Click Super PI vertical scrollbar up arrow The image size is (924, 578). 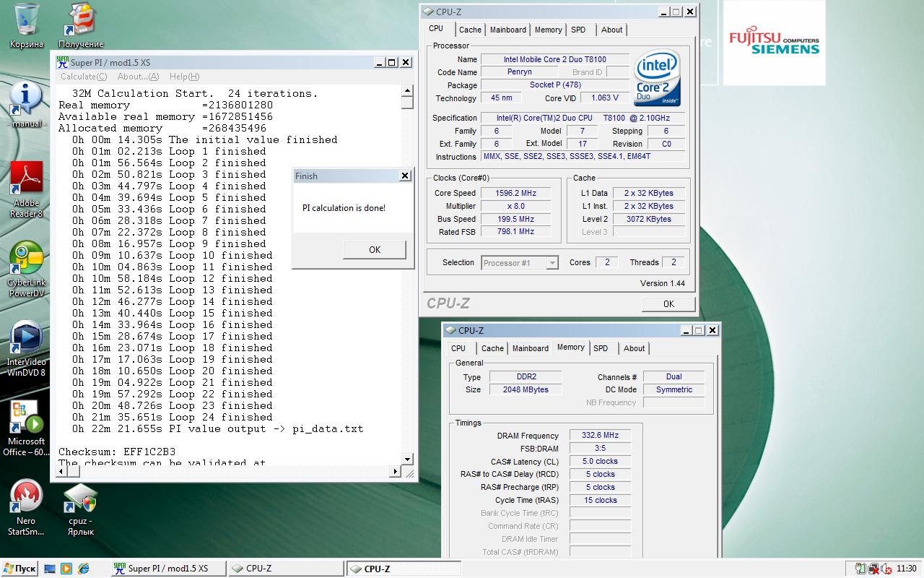(407, 91)
